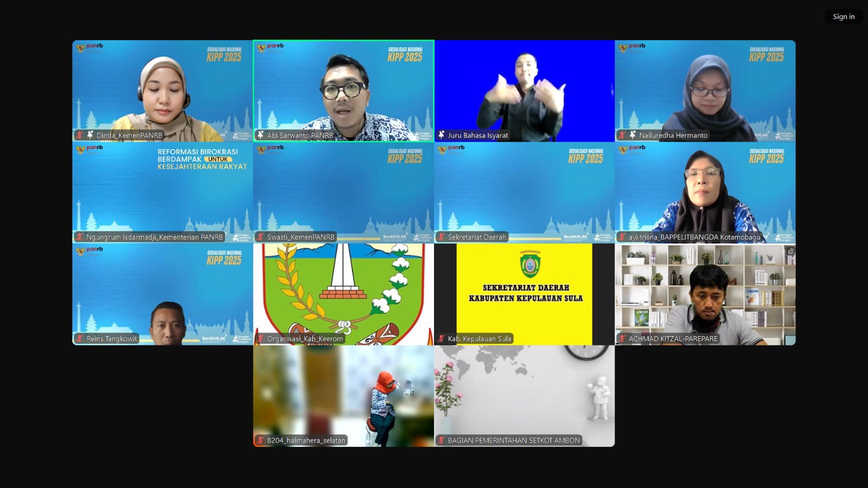868x488 pixels.
Task: Select active speaker Abi Sarwanto's video tile
Action: point(343,87)
